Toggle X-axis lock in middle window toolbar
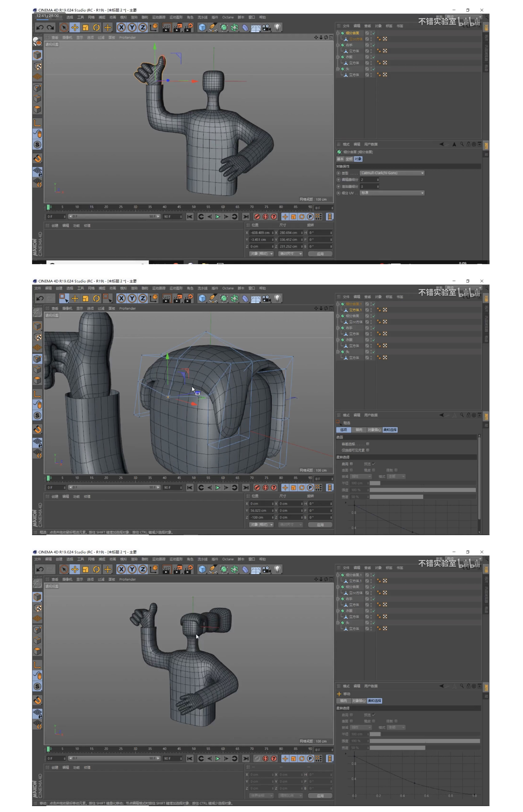Screen dimensions: 523x812 [x=121, y=299]
